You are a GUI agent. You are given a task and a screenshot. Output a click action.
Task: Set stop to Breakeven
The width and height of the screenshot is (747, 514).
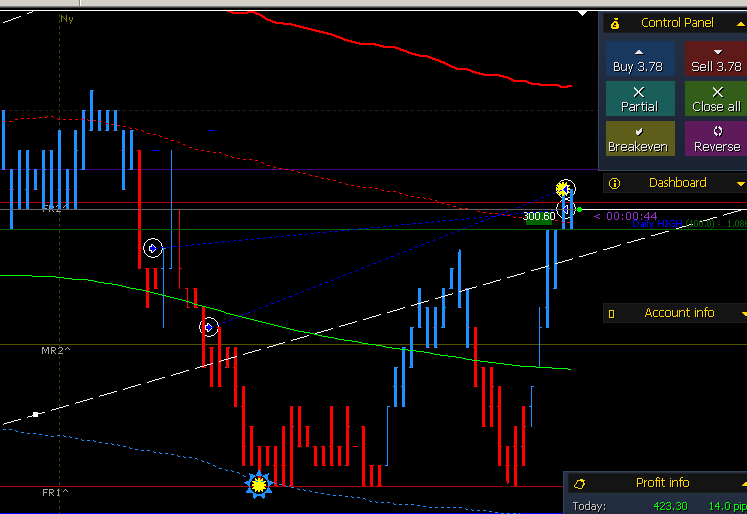point(640,138)
